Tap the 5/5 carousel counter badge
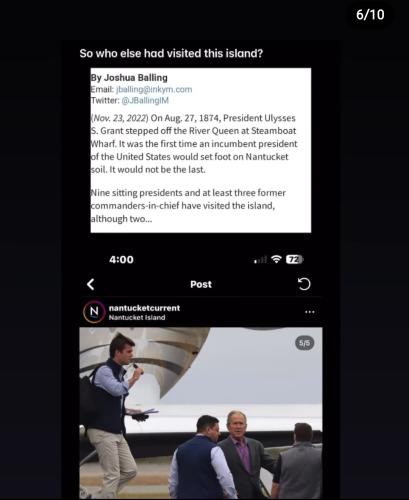The height and width of the screenshot is (500, 409). click(x=304, y=343)
